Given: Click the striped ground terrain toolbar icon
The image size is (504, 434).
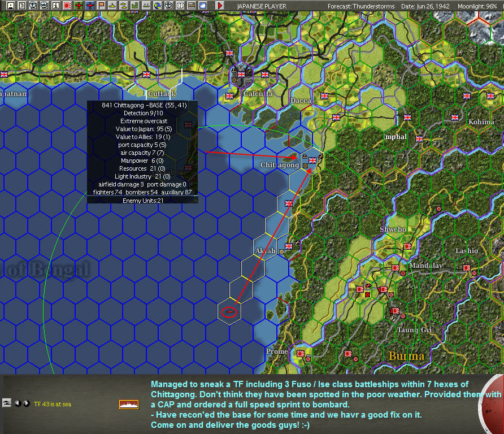Looking at the screenshot, I should point(191,5).
